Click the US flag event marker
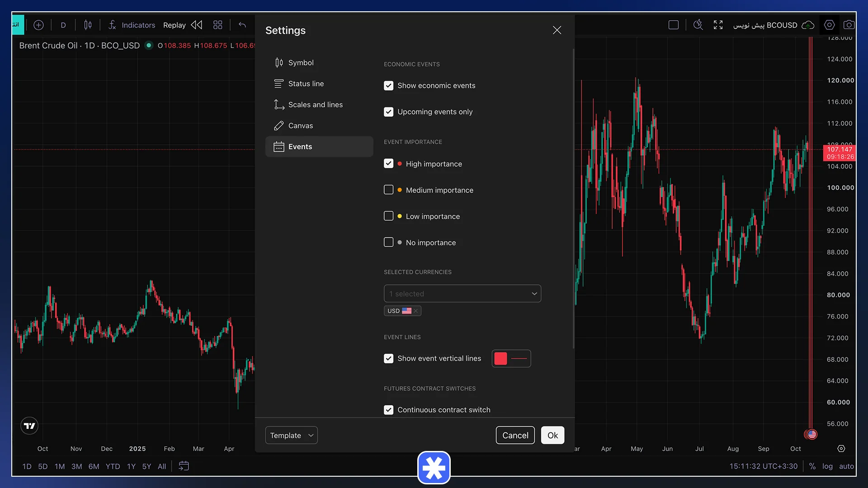The height and width of the screenshot is (488, 868). coord(812,434)
